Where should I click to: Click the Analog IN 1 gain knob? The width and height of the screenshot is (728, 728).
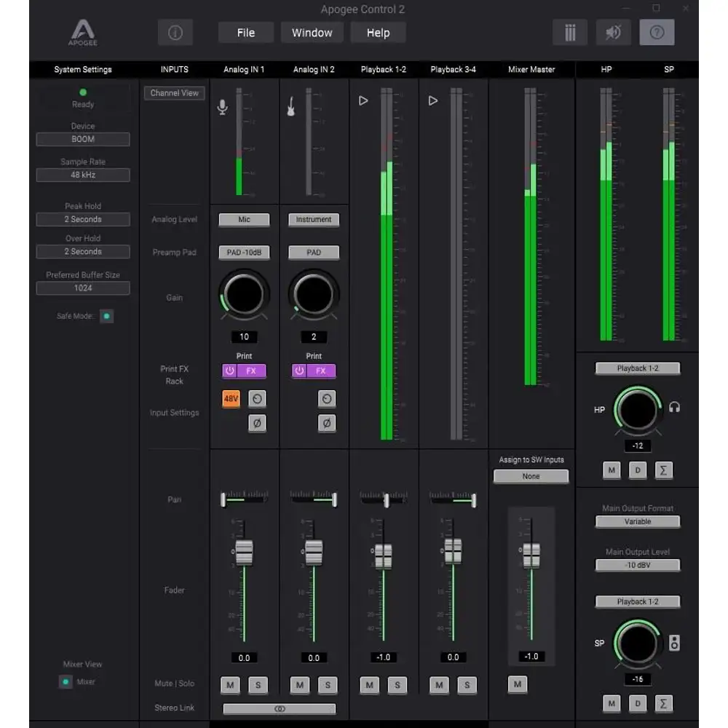pyautogui.click(x=244, y=294)
